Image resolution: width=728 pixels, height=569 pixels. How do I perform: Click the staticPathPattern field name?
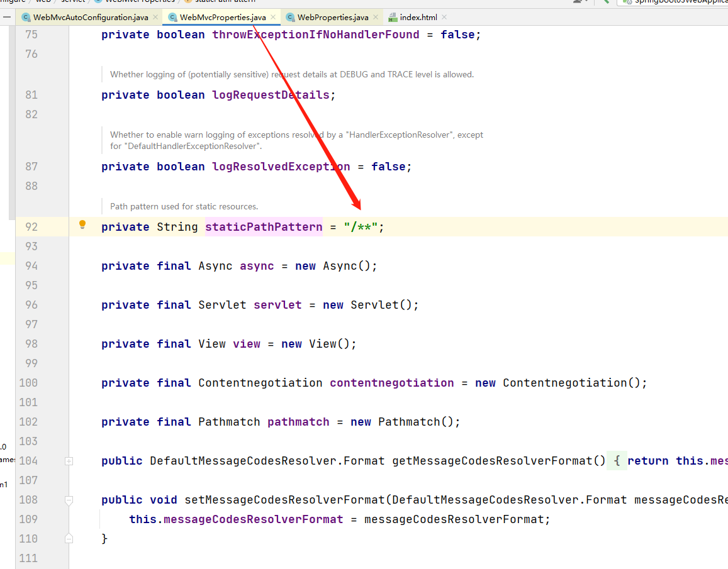click(264, 227)
